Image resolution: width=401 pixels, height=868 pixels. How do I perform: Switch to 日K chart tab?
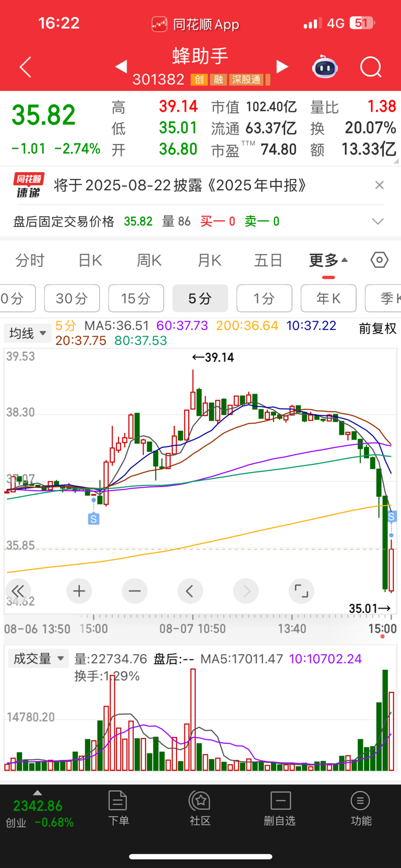[x=90, y=260]
